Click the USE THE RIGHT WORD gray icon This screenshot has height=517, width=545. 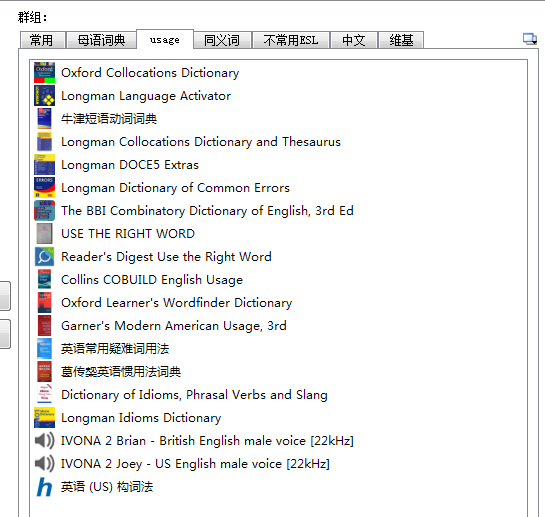44,233
